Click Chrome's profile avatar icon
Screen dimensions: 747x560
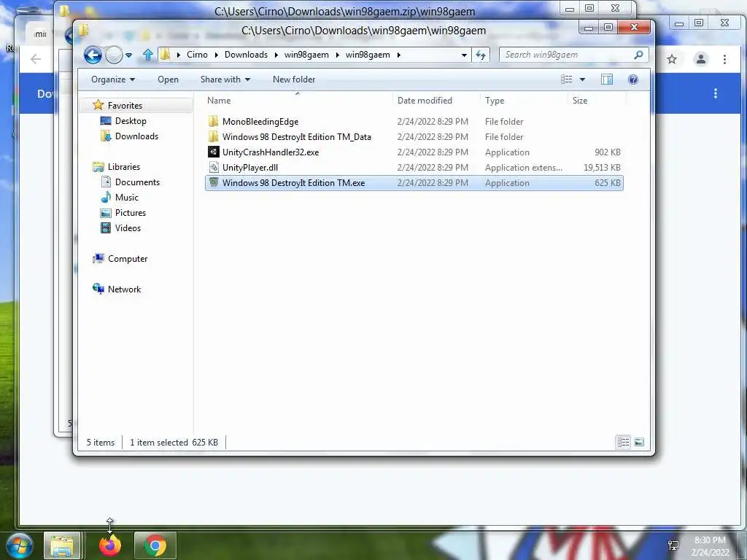tap(701, 59)
